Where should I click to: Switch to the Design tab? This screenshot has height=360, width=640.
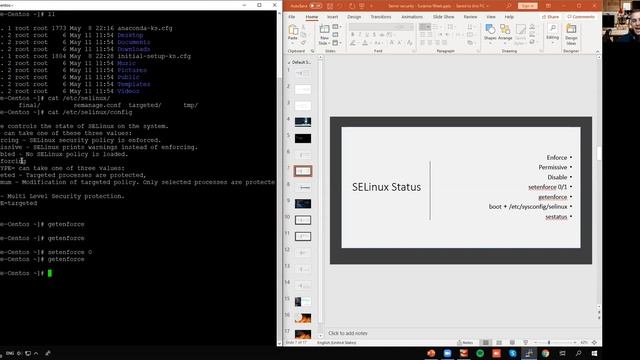(x=354, y=17)
